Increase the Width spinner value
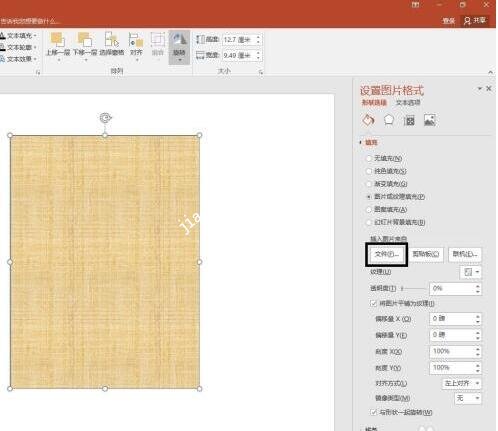This screenshot has height=431, width=498. (x=258, y=52)
